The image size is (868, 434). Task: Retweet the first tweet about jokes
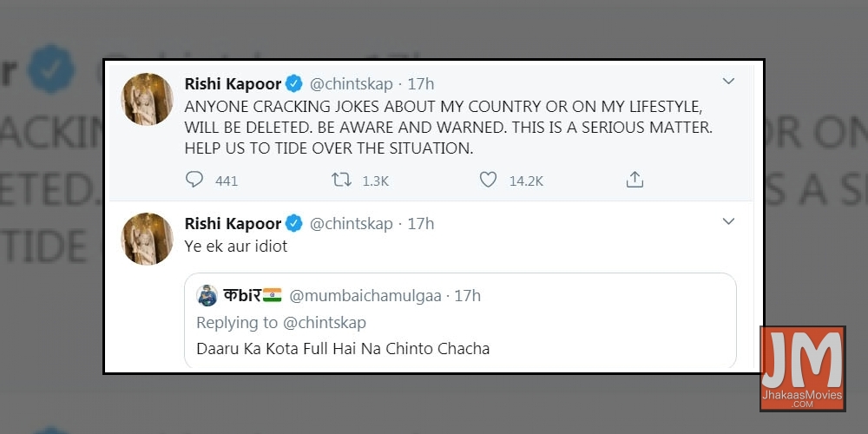tap(342, 180)
